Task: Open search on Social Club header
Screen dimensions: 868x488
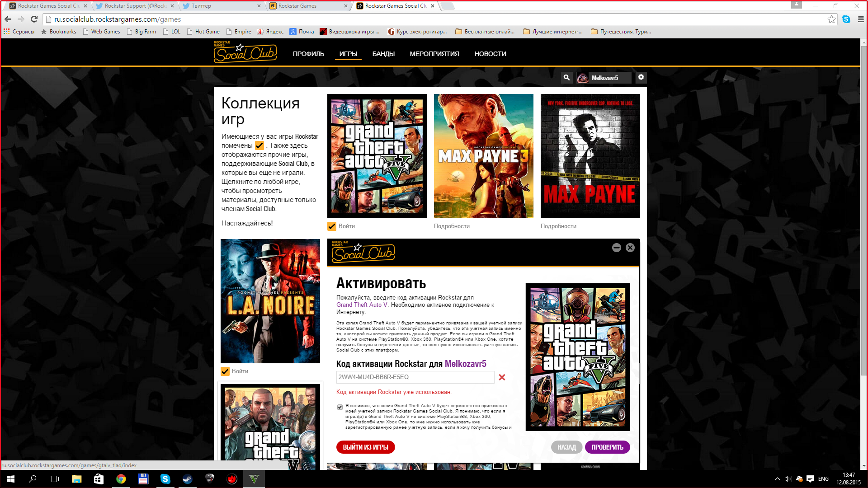Action: click(x=566, y=77)
